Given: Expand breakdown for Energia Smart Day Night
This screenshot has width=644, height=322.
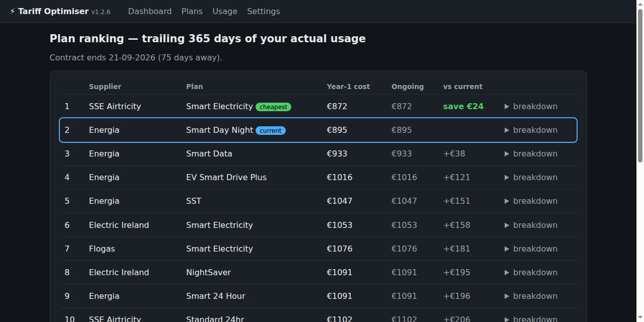Looking at the screenshot, I should point(531,130).
